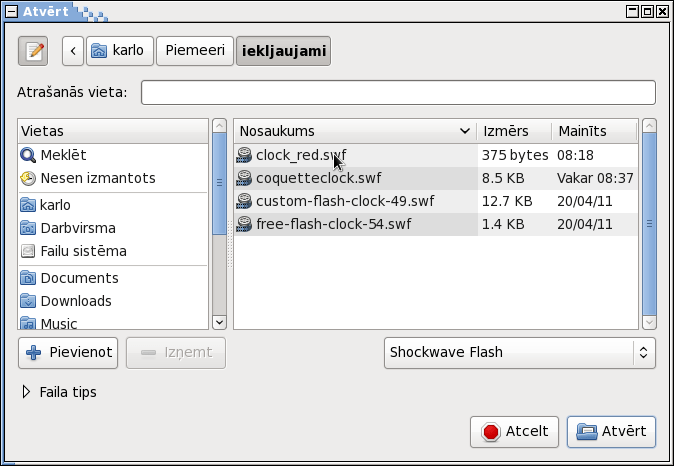This screenshot has width=674, height=466.
Task: Click the back arrow in path bar
Action: [x=73, y=51]
